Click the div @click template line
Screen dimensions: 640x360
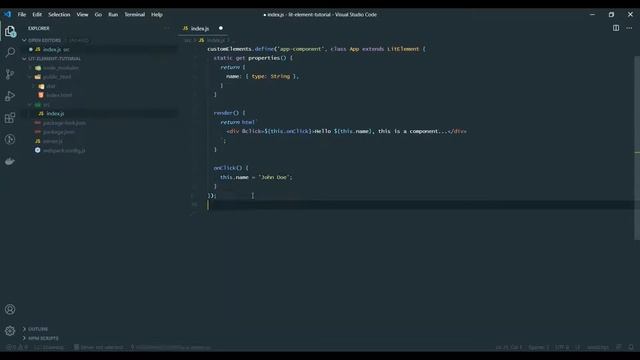347,131
